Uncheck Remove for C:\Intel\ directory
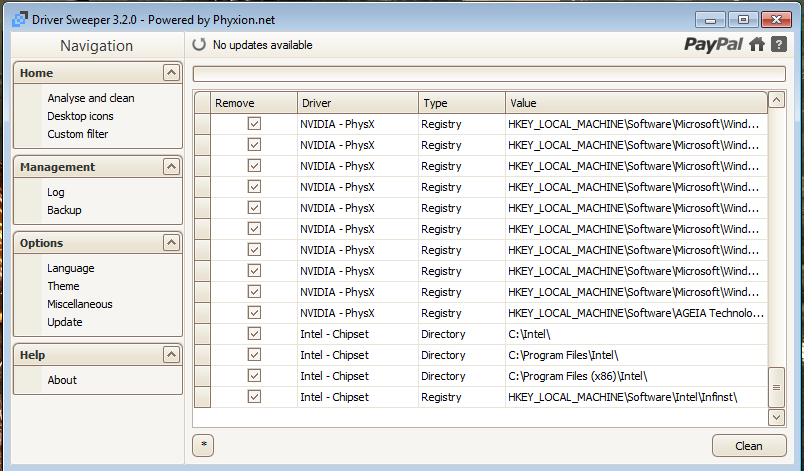Viewport: 804px width, 471px height. click(254, 334)
